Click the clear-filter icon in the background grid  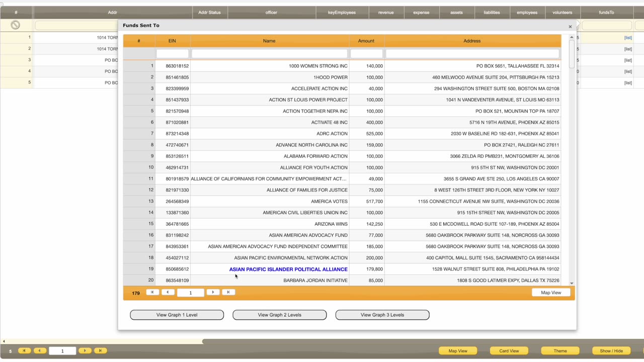coord(16,25)
